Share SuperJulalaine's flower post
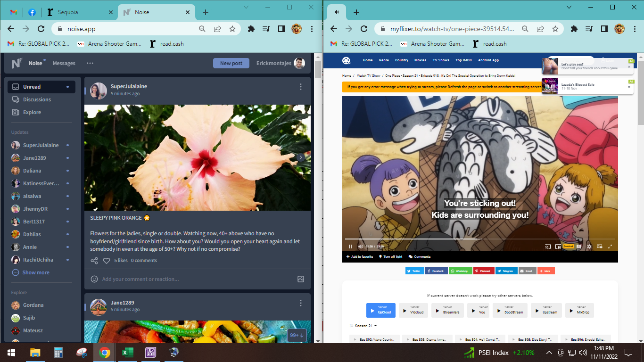644x362 pixels. (94, 261)
